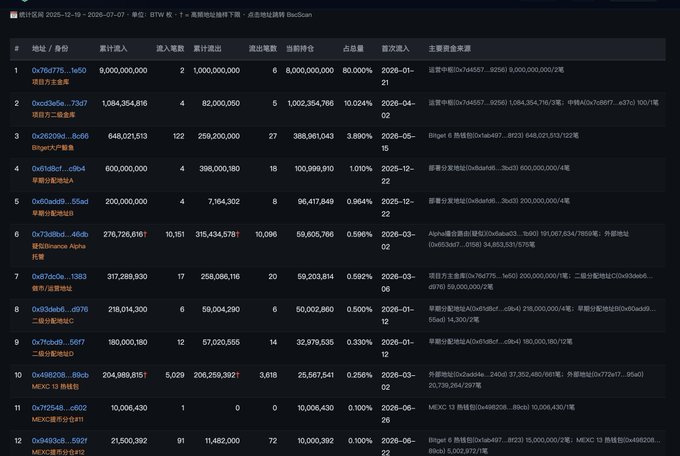Open address link 0x73d8bd...46db
Screen dimensions: 680x456
click(60, 234)
